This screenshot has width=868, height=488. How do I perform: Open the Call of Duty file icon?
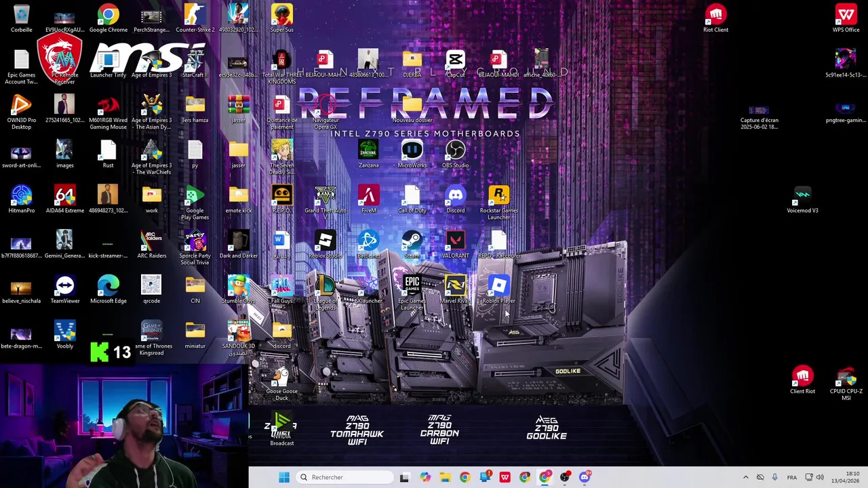tap(412, 199)
